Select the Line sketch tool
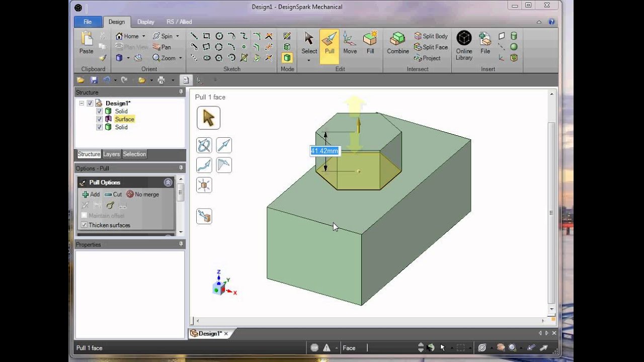This screenshot has height=362, width=644. [194, 36]
